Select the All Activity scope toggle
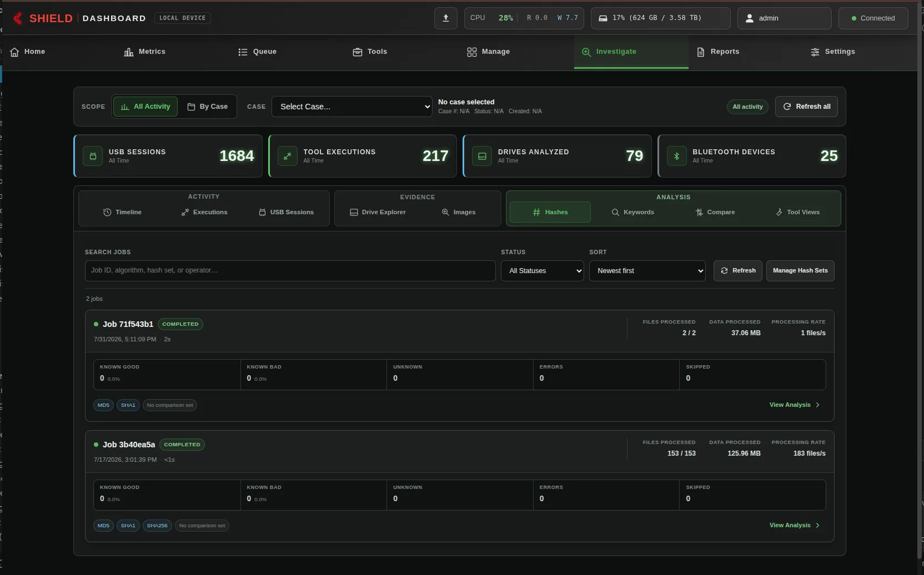 tap(145, 107)
